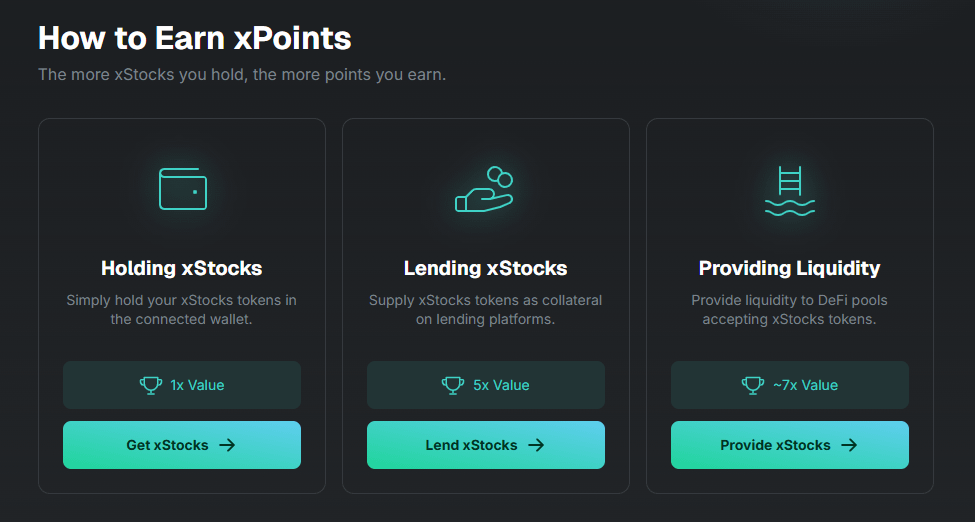Select the 5x Value badge
Screen dimensions: 975x522
[x=486, y=385]
